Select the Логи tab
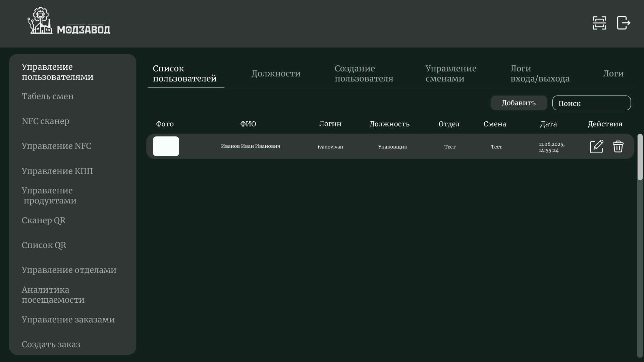This screenshot has height=362, width=644. pos(613,73)
